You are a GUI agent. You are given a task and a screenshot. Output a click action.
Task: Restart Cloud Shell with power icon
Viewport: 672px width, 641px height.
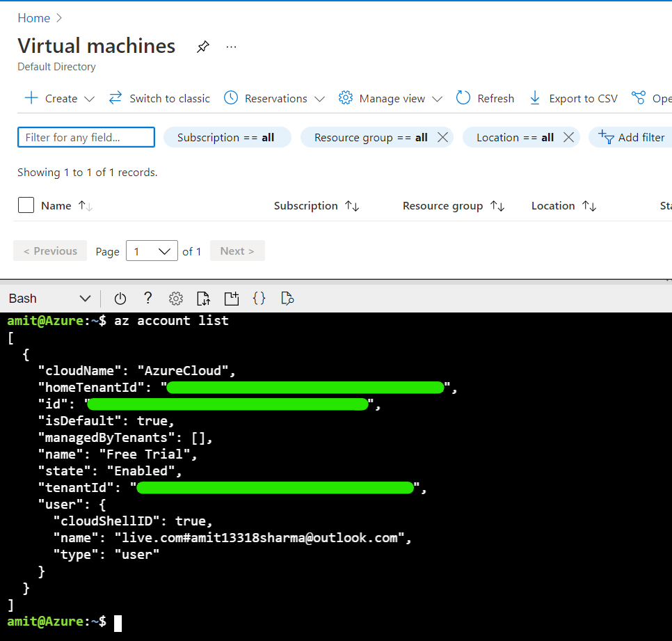click(120, 299)
